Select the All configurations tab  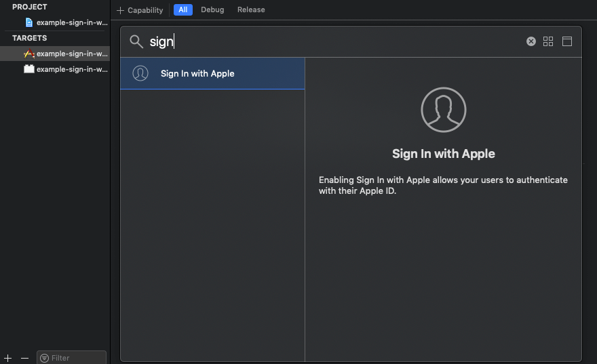click(182, 10)
